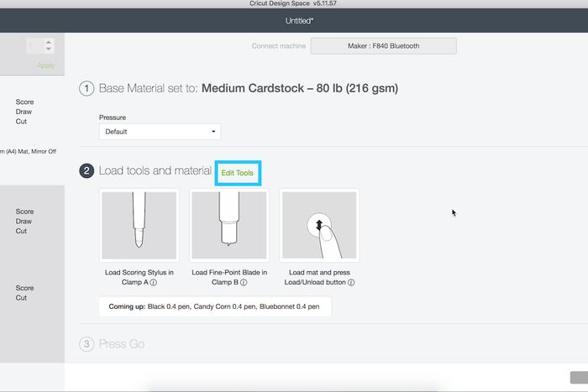Viewport: 588px width, 392px height.
Task: Open the Pressure dropdown set to Default
Action: (x=160, y=132)
